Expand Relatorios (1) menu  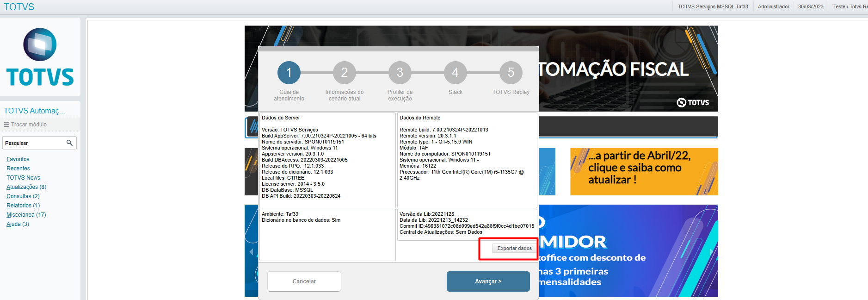tap(23, 206)
